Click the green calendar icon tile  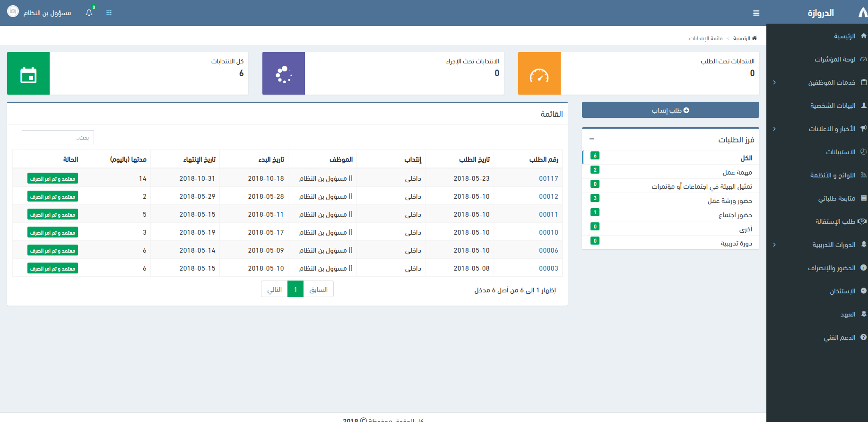click(x=28, y=73)
